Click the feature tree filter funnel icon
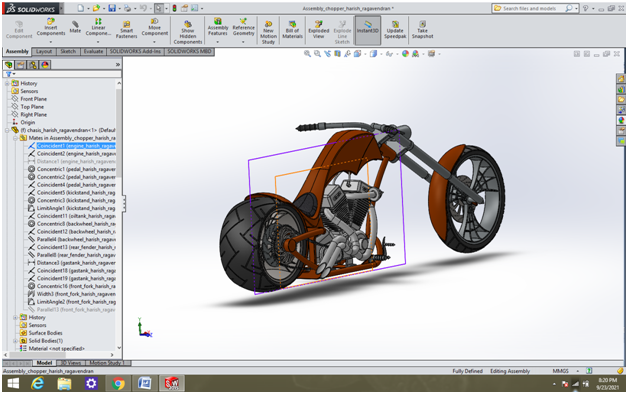This screenshot has height=394, width=628. pyautogui.click(x=8, y=74)
